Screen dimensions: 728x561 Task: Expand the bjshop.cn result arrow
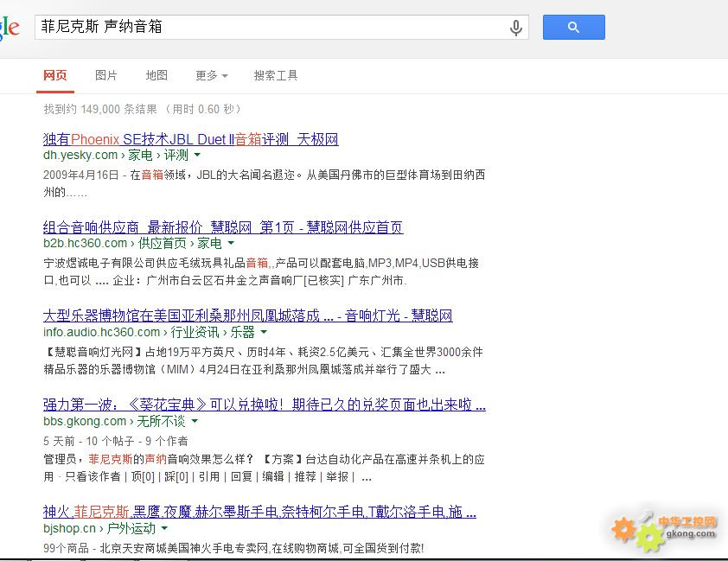164,528
